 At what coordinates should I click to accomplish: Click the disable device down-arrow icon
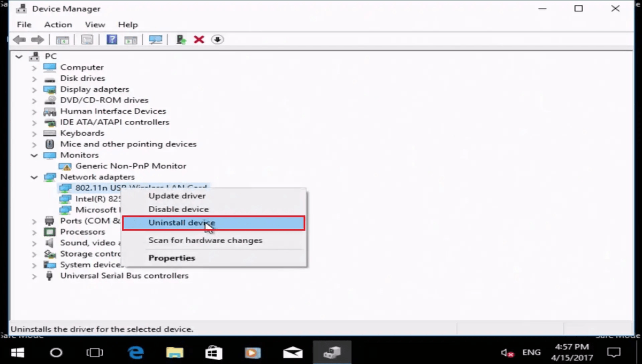[217, 40]
